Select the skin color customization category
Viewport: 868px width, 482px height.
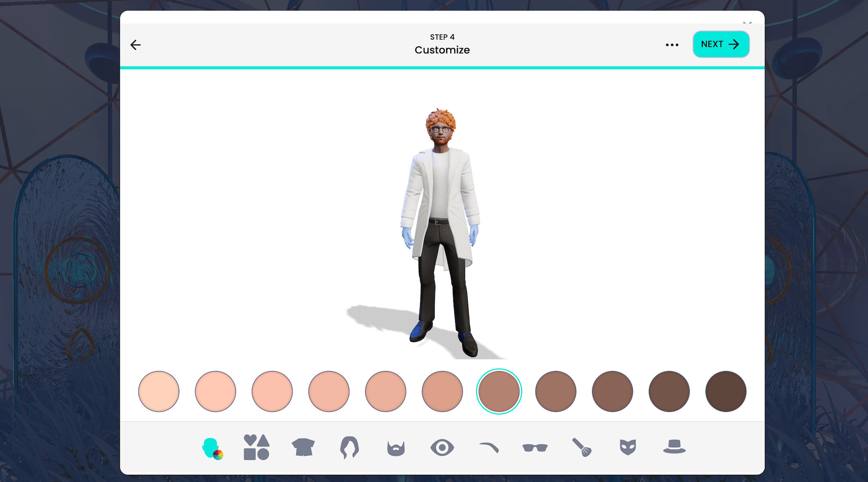(x=212, y=449)
